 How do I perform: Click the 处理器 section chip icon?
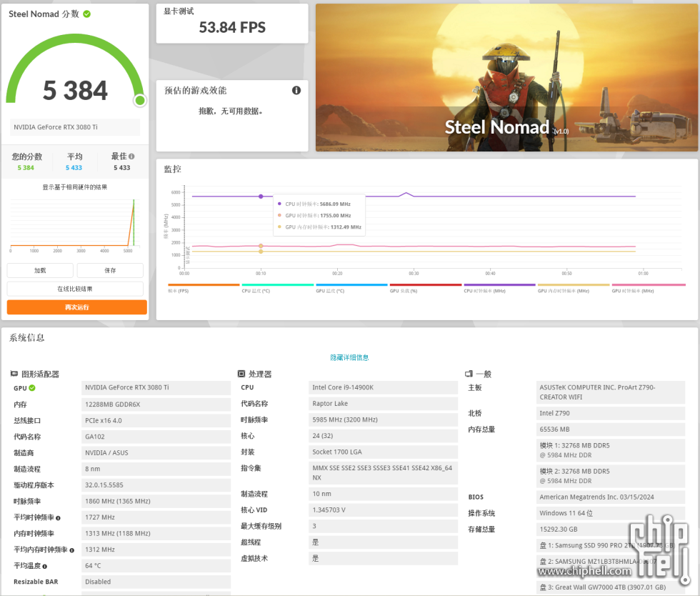tap(241, 374)
